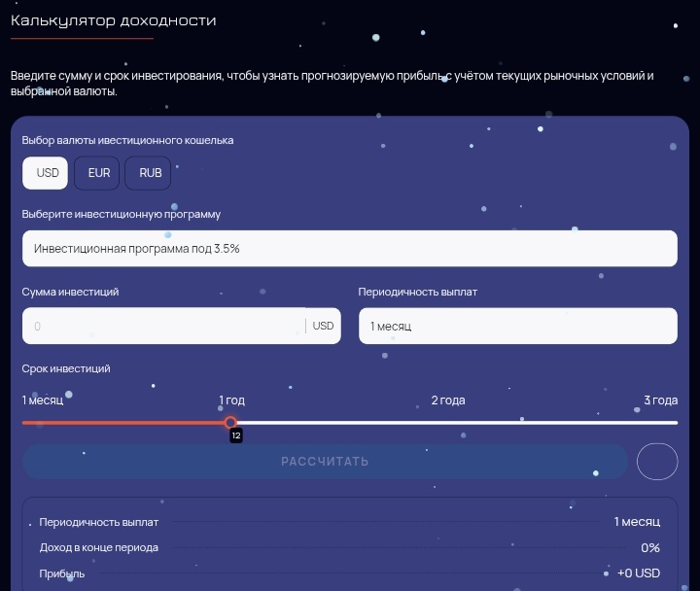Click the 0% end-of-period income value
700x591 pixels.
coord(649,548)
